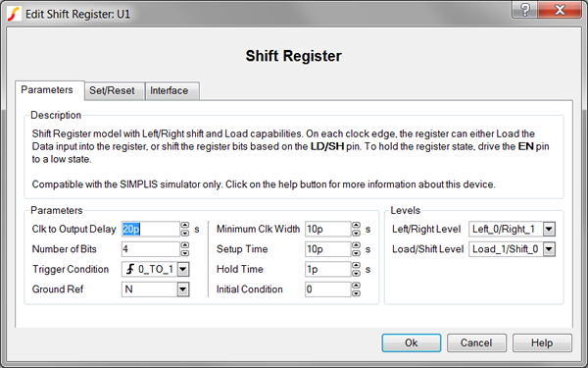Open the Trigger Condition dropdown
The image size is (588, 368).
[182, 269]
